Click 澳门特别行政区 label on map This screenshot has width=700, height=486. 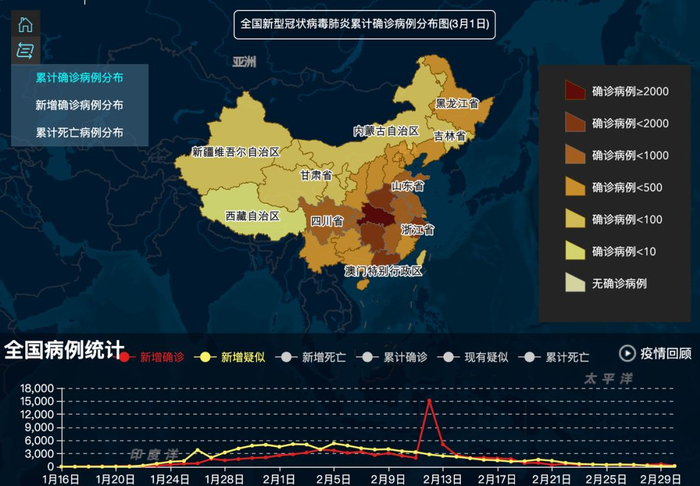[x=383, y=270]
